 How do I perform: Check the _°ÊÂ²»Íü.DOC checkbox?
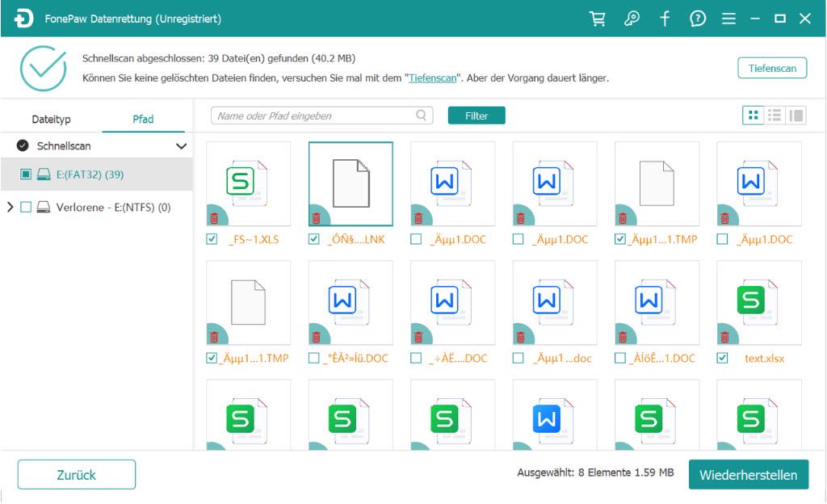coord(314,359)
